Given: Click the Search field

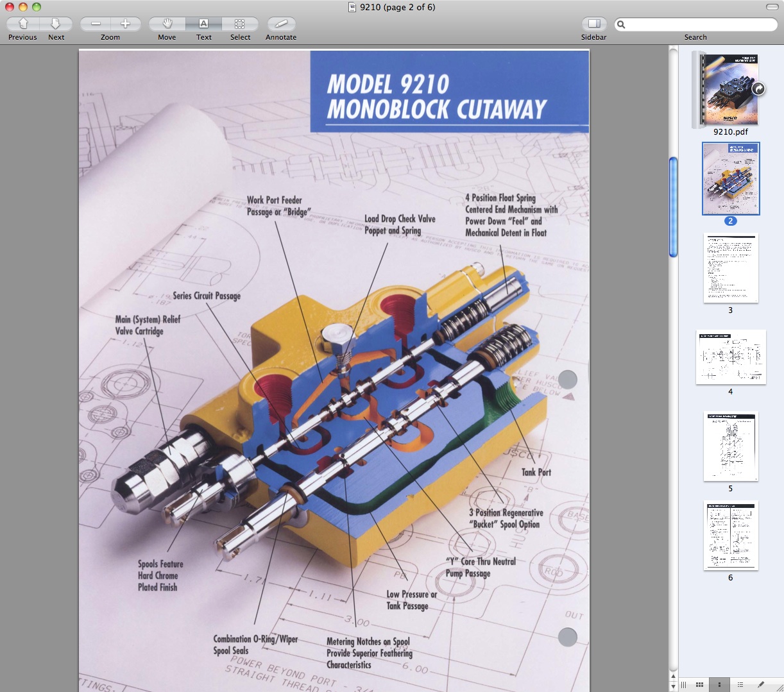Looking at the screenshot, I should pyautogui.click(x=699, y=24).
